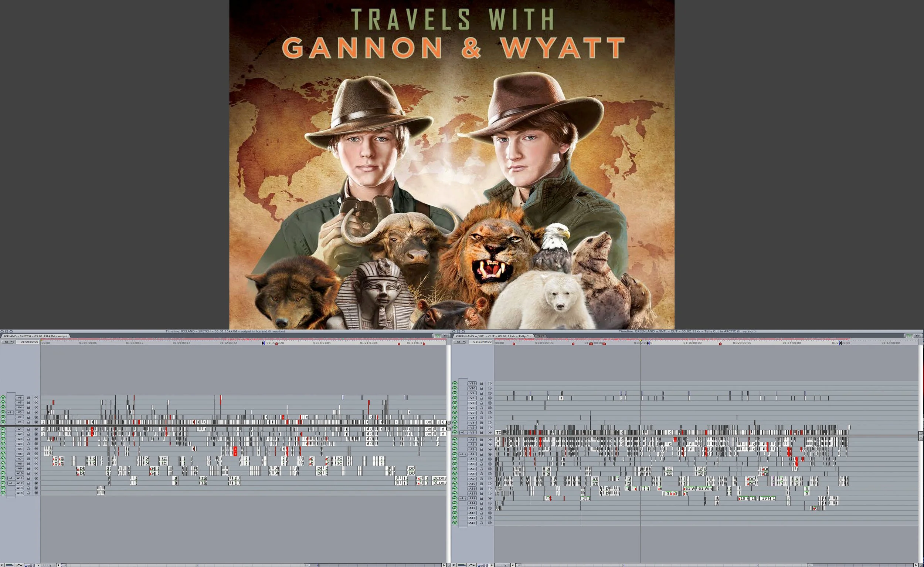924x567 pixels.
Task: Toggle auto select on Iceland track A12
Action: pos(36,483)
